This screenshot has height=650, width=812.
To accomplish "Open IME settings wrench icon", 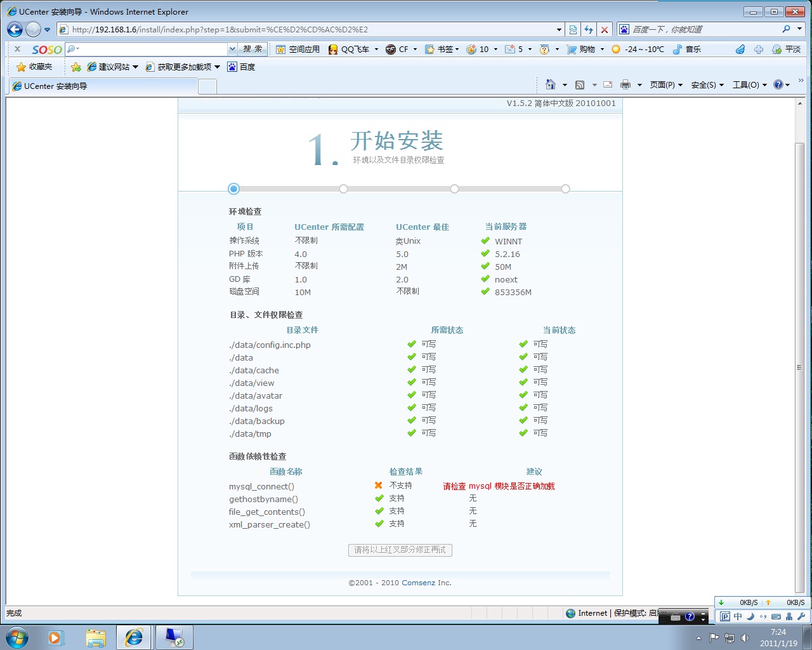I will click(x=801, y=616).
